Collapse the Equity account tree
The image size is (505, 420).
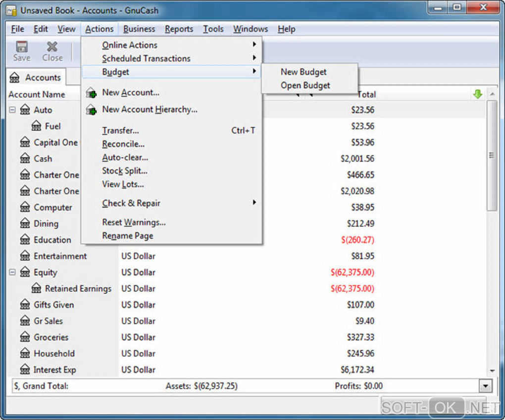click(x=12, y=272)
